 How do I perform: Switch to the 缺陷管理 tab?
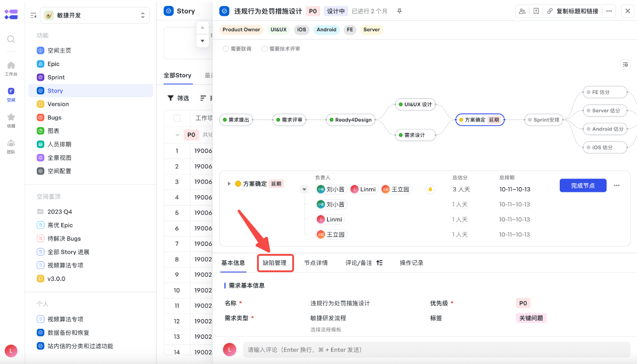275,263
